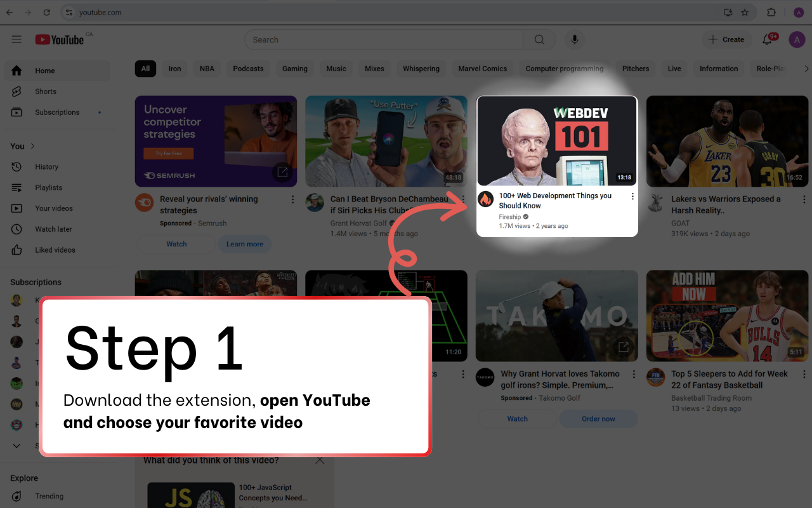The image size is (812, 508).
Task: Click the Takomo channel avatar
Action: [x=485, y=377]
